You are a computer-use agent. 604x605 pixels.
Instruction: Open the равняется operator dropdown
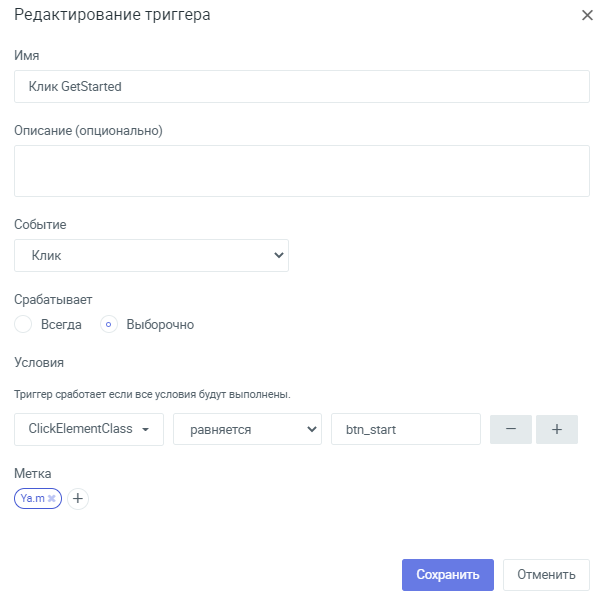247,429
